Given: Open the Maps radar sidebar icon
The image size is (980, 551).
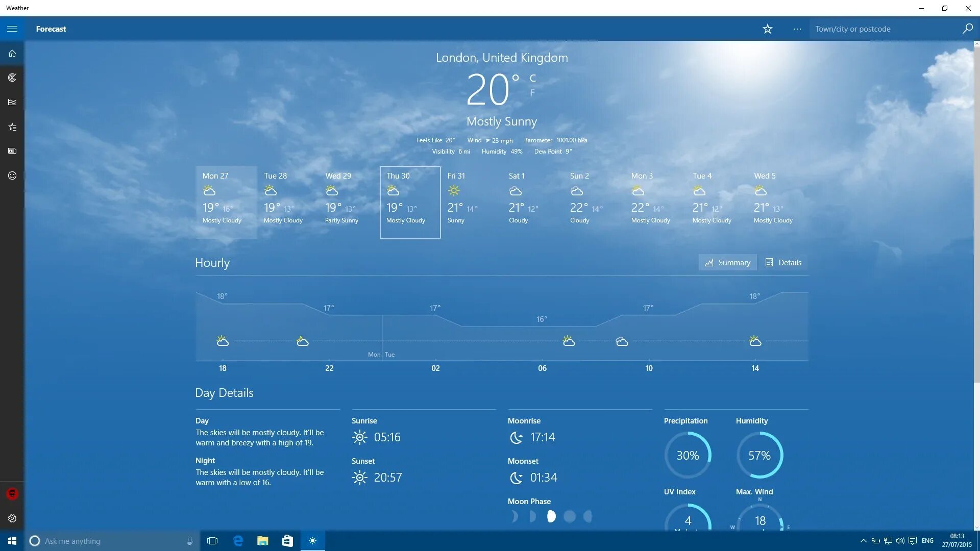Looking at the screenshot, I should click(12, 78).
